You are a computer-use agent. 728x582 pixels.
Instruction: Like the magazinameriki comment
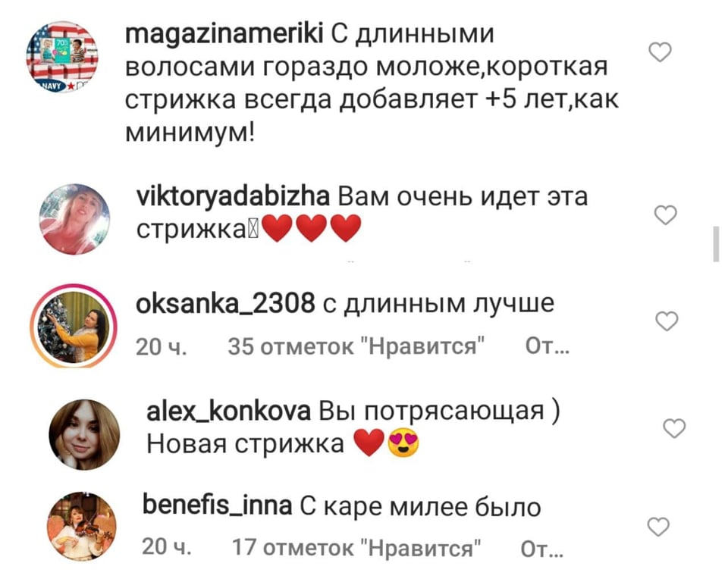[x=660, y=52]
